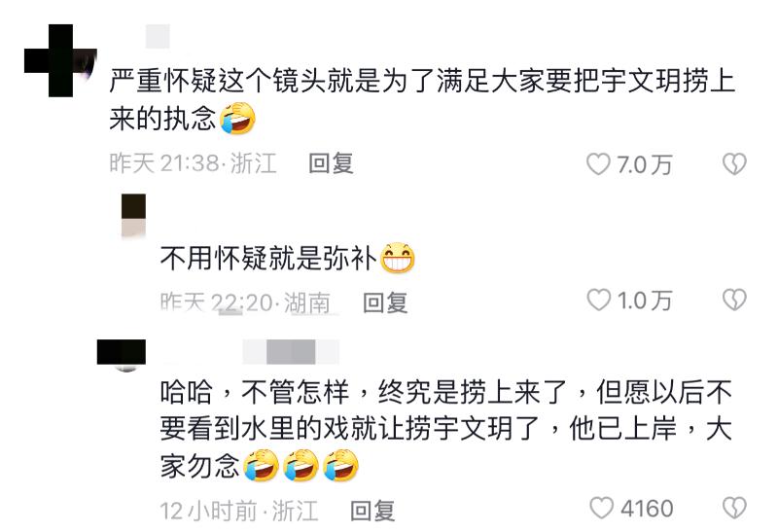Open the first commenter's username
The width and height of the screenshot is (778, 532).
pos(158,36)
